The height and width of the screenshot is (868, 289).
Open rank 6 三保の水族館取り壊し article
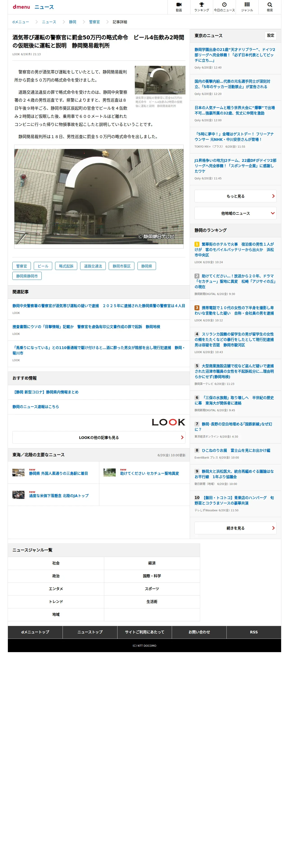[x=235, y=400]
